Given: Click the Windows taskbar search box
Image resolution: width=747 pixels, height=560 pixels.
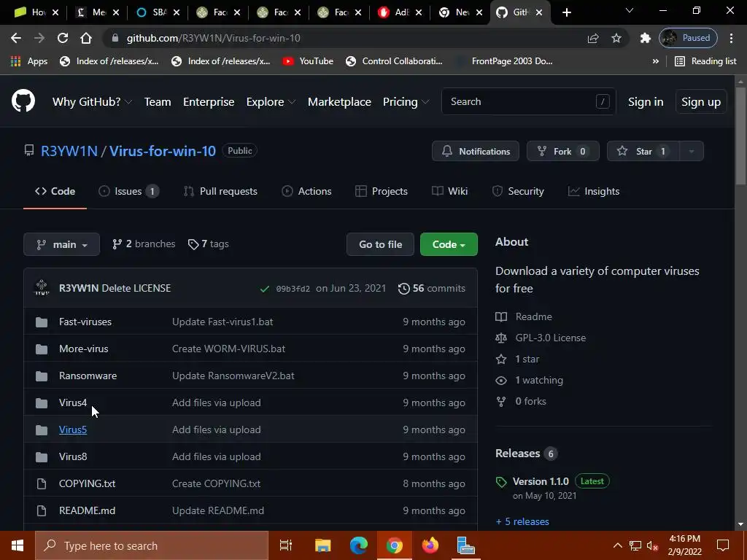Looking at the screenshot, I should 152,545.
